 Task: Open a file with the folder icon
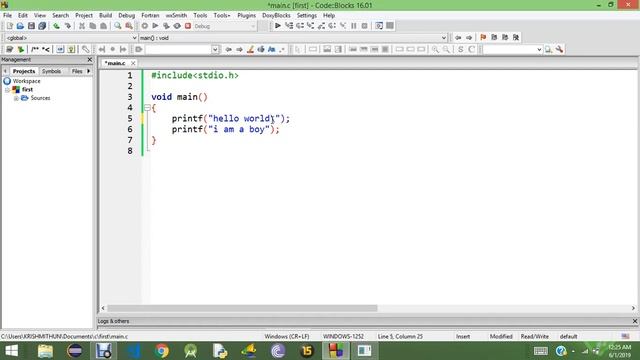[x=20, y=26]
